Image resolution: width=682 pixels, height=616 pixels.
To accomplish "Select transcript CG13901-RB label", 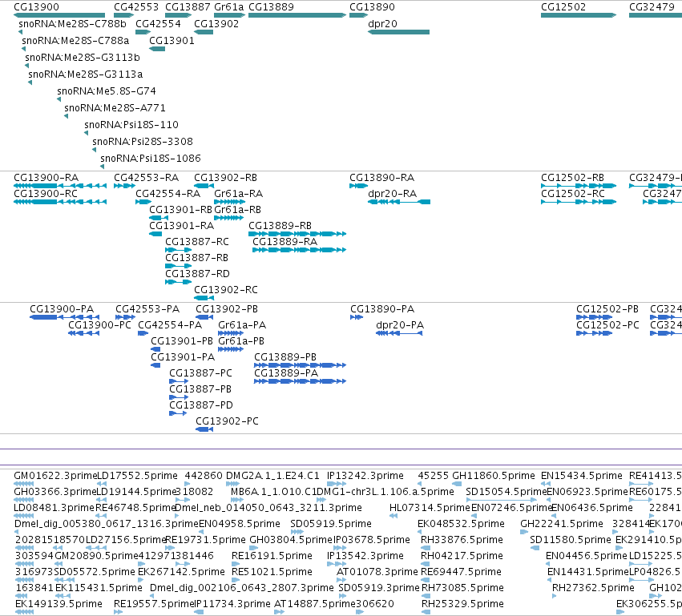I will click(x=180, y=210).
